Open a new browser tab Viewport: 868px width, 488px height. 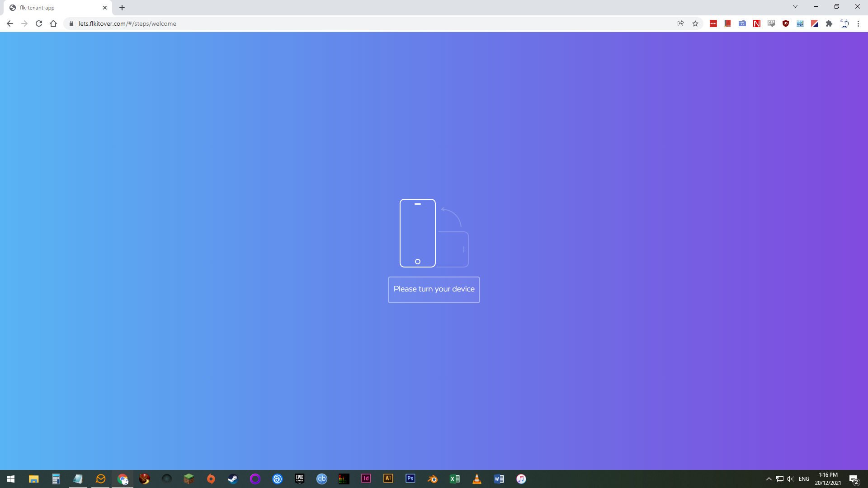click(x=122, y=8)
